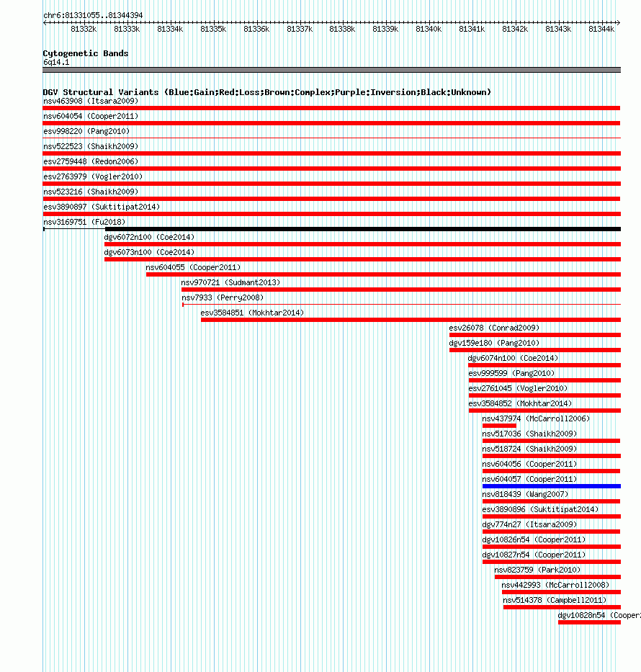Click nsv522523 (Shaikh2009) label
The image size is (641, 672).
click(x=91, y=146)
